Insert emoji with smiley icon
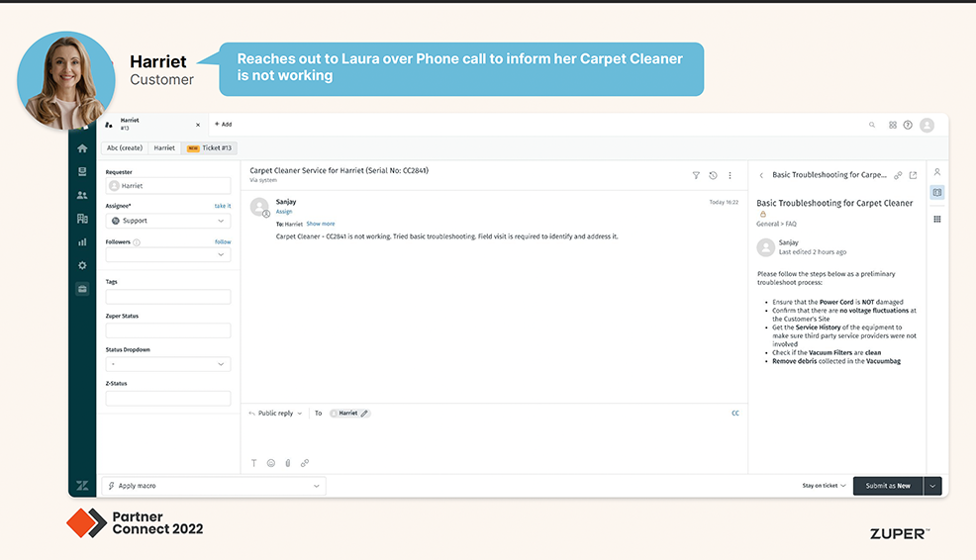 point(270,462)
